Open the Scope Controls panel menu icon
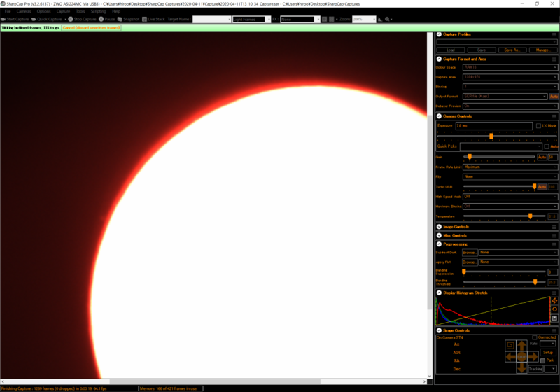The width and height of the screenshot is (560, 392). click(x=554, y=331)
